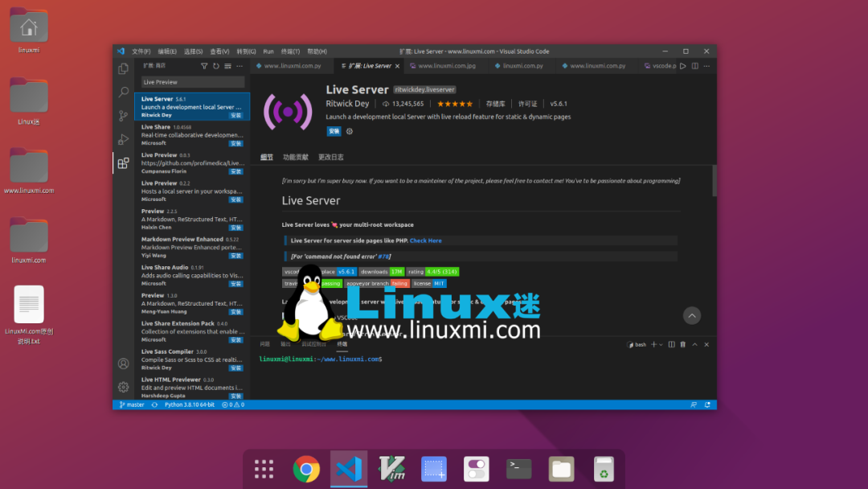Screen dimensions: 868x489
Task: Open the Accounts icon in activity bar
Action: (x=123, y=364)
